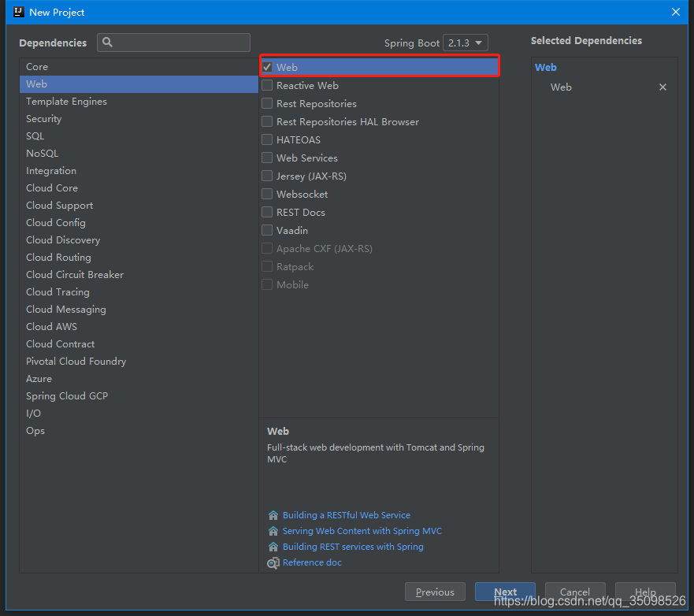Image resolution: width=694 pixels, height=616 pixels.
Task: Open the Reference doc link
Action: click(312, 562)
